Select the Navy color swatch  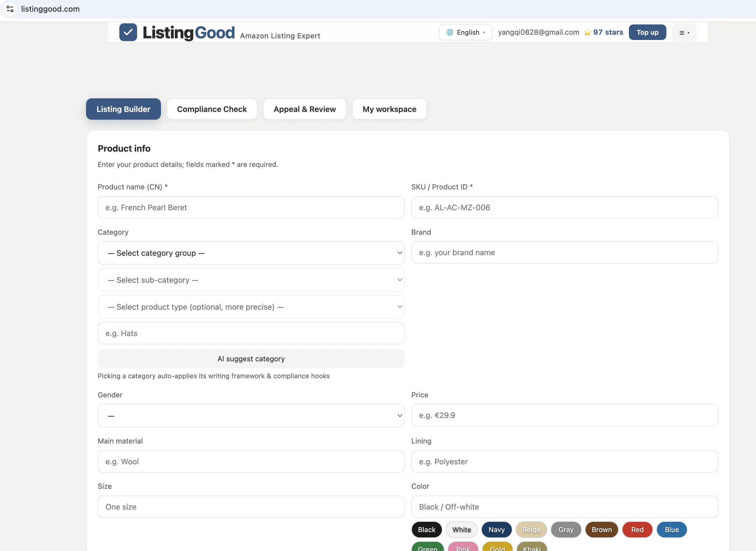496,530
